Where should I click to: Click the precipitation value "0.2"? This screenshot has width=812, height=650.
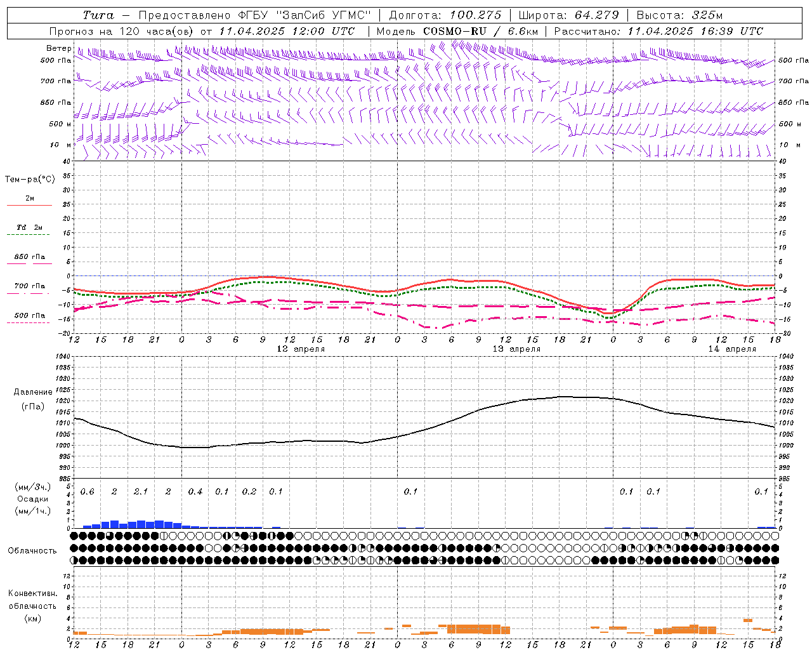click(x=249, y=491)
